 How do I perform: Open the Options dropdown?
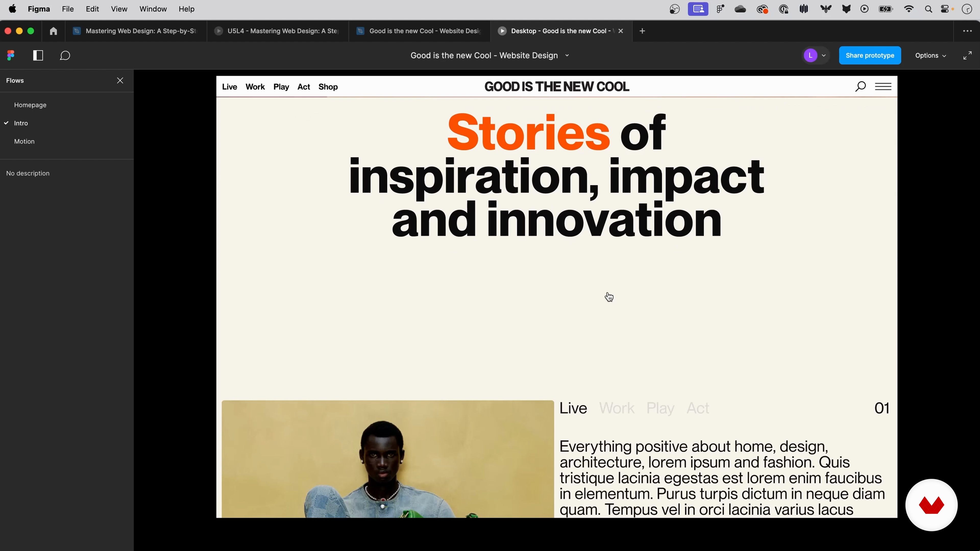930,56
